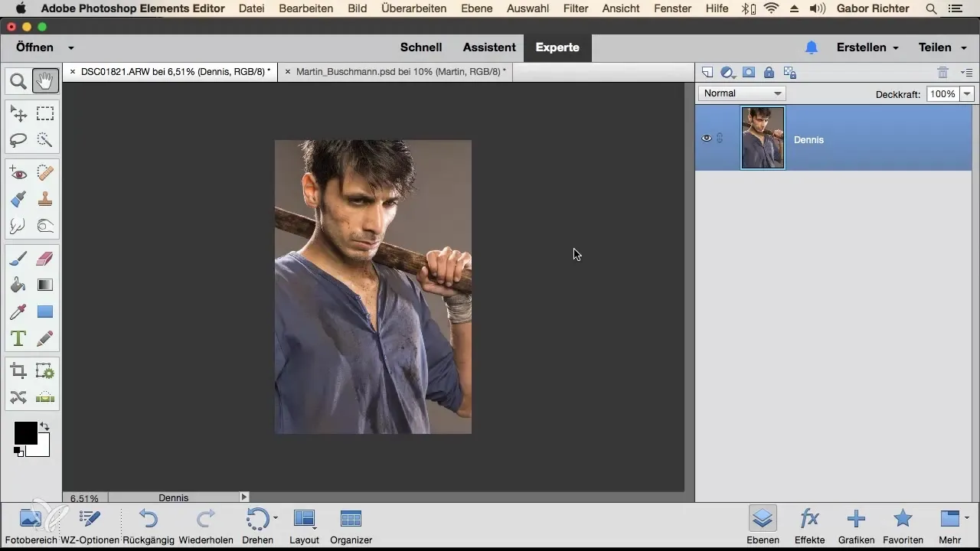This screenshot has height=551, width=980.
Task: Open background white color swatch
Action: 43,450
